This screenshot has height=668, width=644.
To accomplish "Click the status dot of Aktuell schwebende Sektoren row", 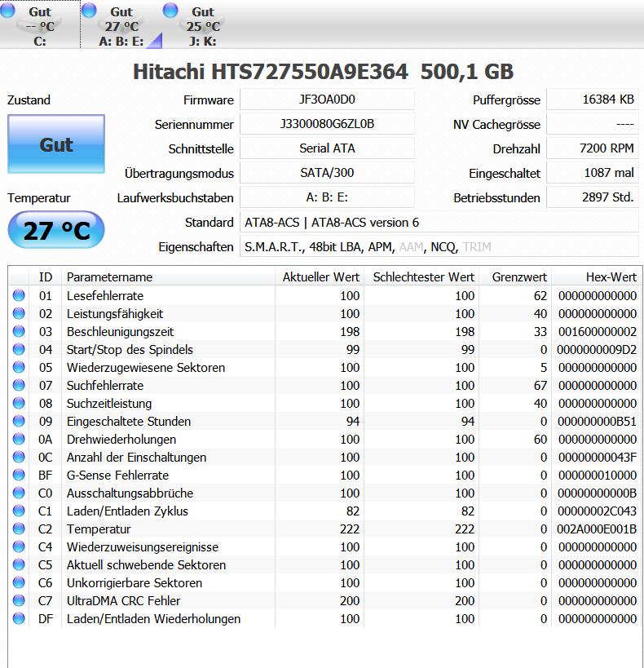I will 19,564.
